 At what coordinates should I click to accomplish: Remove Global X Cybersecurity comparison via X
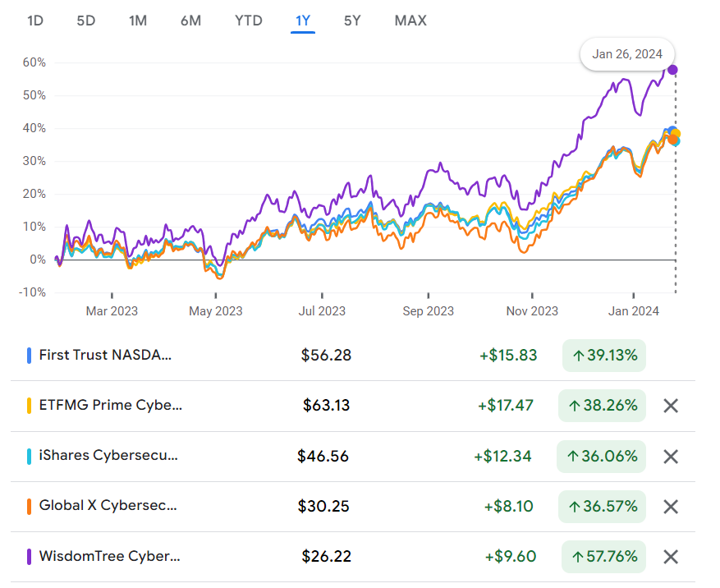pos(671,507)
